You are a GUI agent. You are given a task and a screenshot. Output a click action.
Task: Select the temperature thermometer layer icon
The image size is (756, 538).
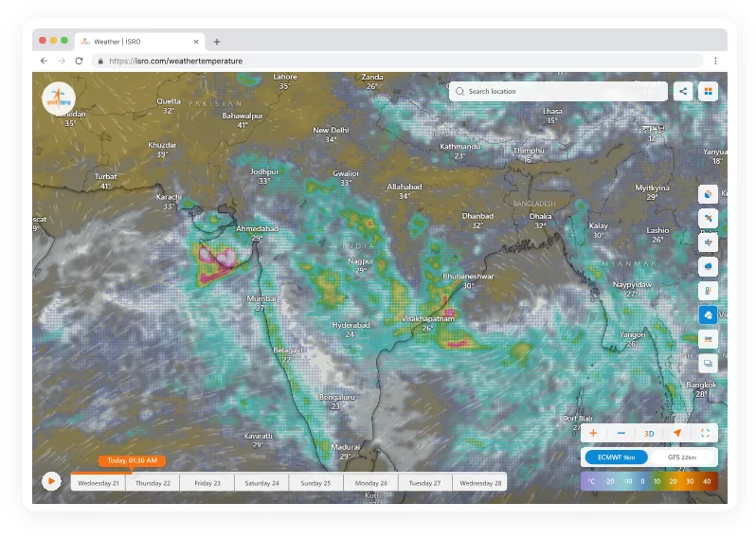(x=708, y=291)
